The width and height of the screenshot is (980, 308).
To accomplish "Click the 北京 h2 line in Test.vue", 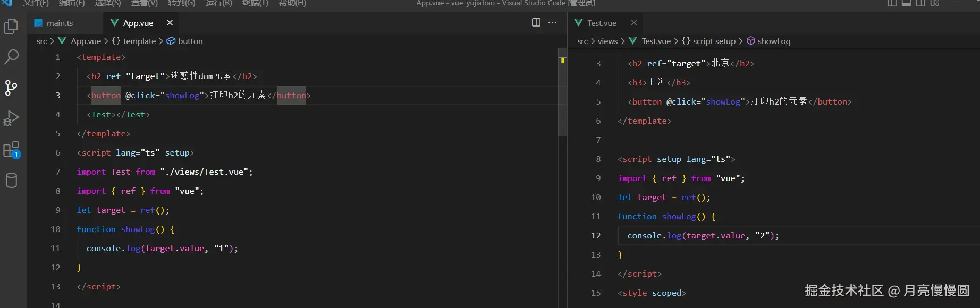I will pyautogui.click(x=691, y=63).
